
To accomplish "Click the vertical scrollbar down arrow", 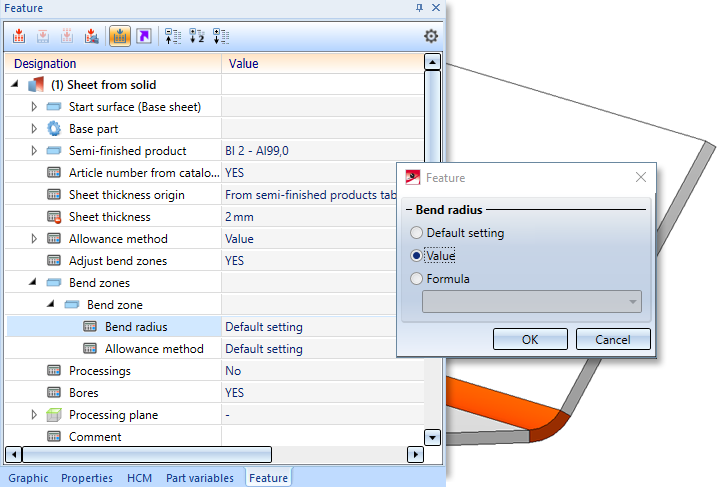I will [x=432, y=437].
